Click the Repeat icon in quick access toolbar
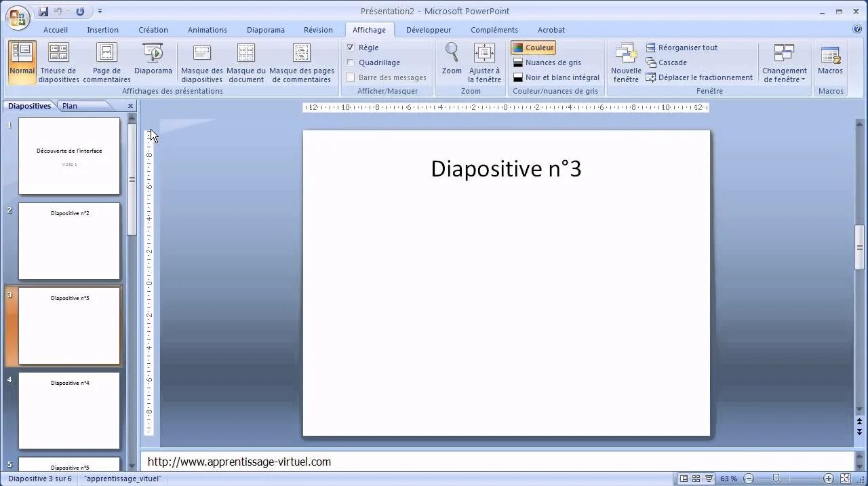The width and height of the screenshot is (868, 486). (80, 12)
